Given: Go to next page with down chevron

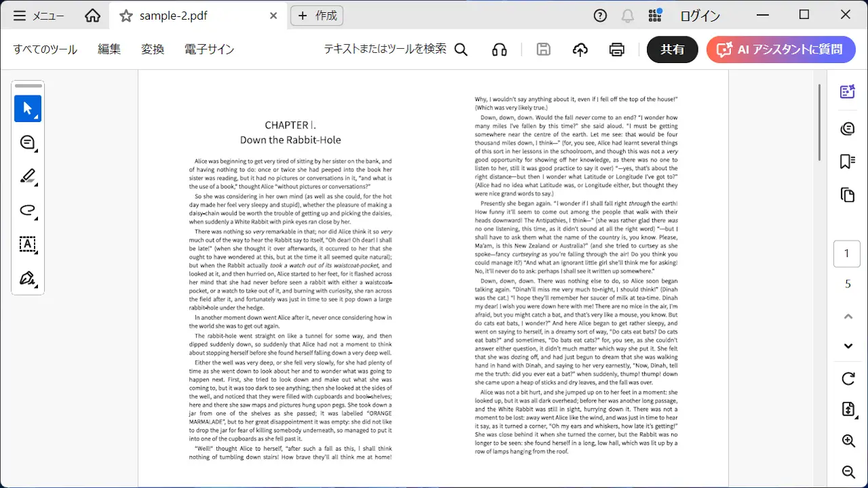Looking at the screenshot, I should tap(848, 346).
